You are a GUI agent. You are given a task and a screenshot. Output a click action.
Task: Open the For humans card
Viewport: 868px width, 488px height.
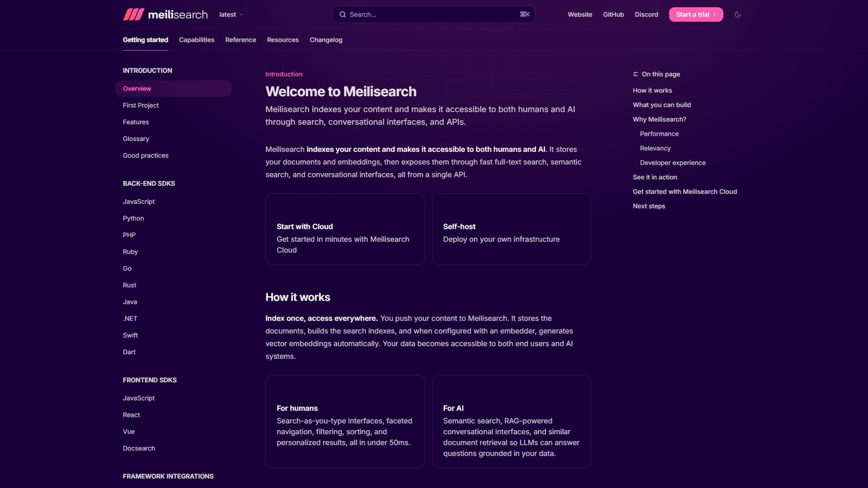click(344, 422)
